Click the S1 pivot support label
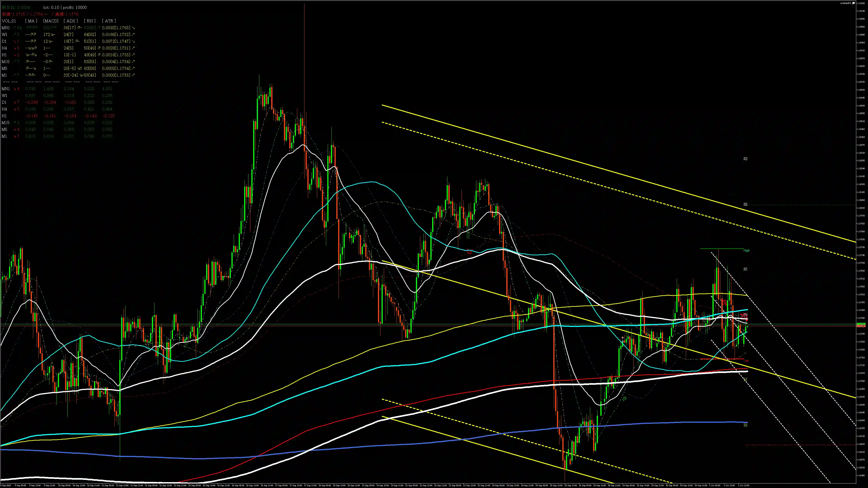 tap(745, 380)
